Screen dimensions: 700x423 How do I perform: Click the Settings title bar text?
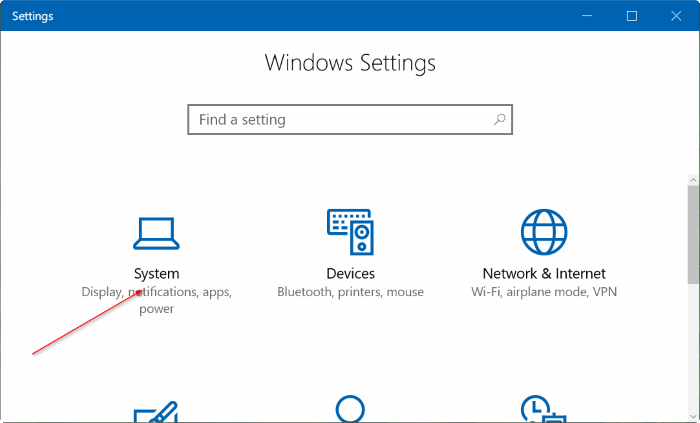coord(33,17)
